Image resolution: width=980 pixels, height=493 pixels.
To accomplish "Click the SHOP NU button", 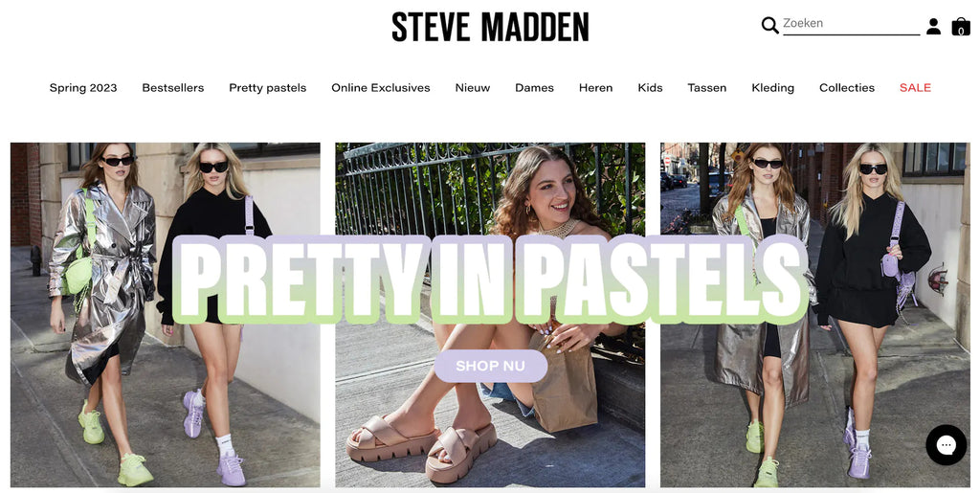I will [x=491, y=366].
